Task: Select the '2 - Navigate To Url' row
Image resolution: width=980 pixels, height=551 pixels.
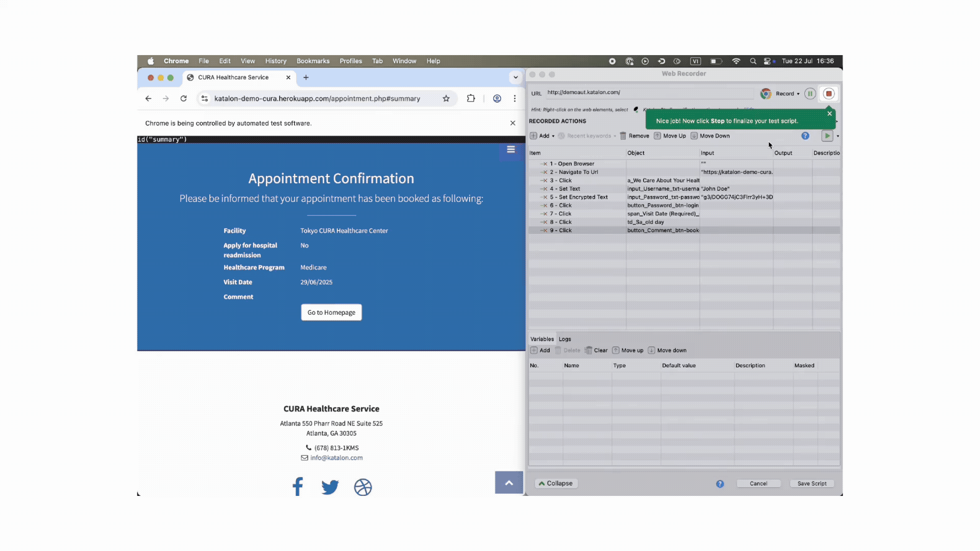Action: (x=684, y=172)
